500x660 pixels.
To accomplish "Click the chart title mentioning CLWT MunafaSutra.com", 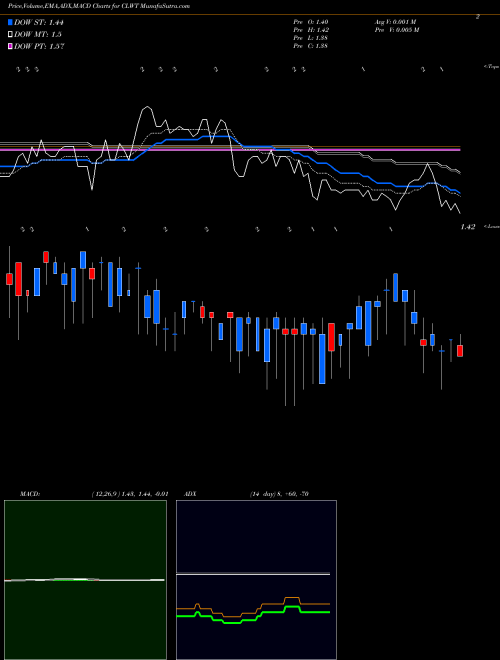I will click(99, 6).
